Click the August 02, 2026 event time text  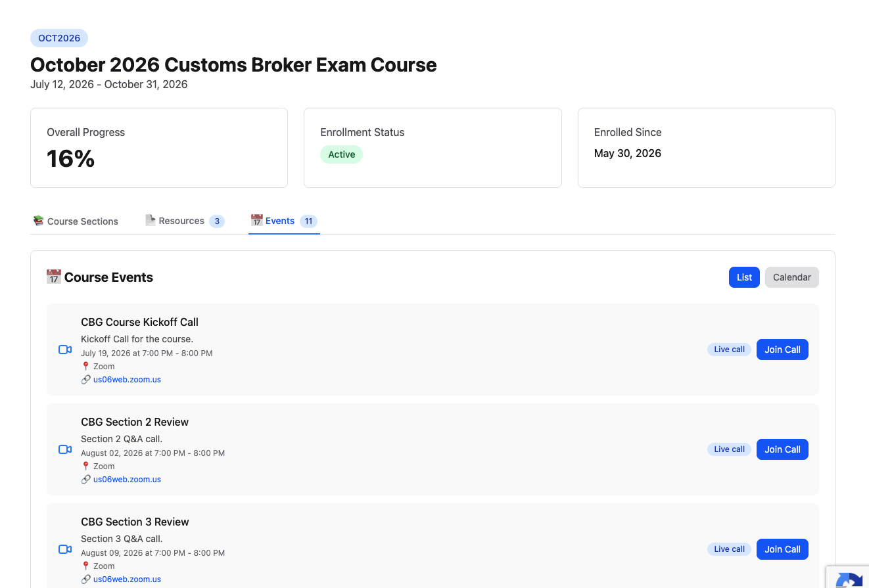point(153,453)
